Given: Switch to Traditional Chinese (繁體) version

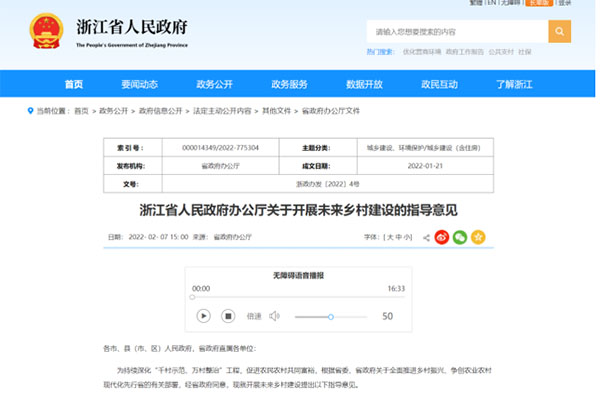Looking at the screenshot, I should tap(476, 3).
